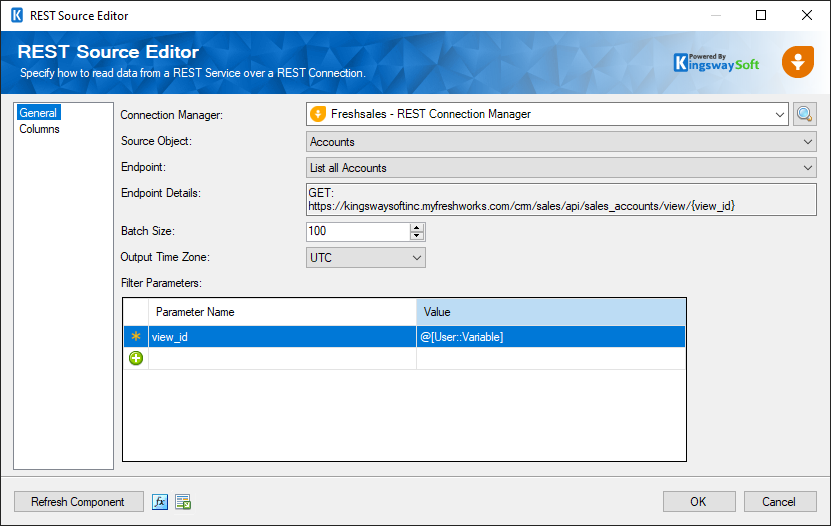Viewport: 831px width, 526px height.
Task: Decrease batch size with down arrow
Action: pyautogui.click(x=417, y=236)
